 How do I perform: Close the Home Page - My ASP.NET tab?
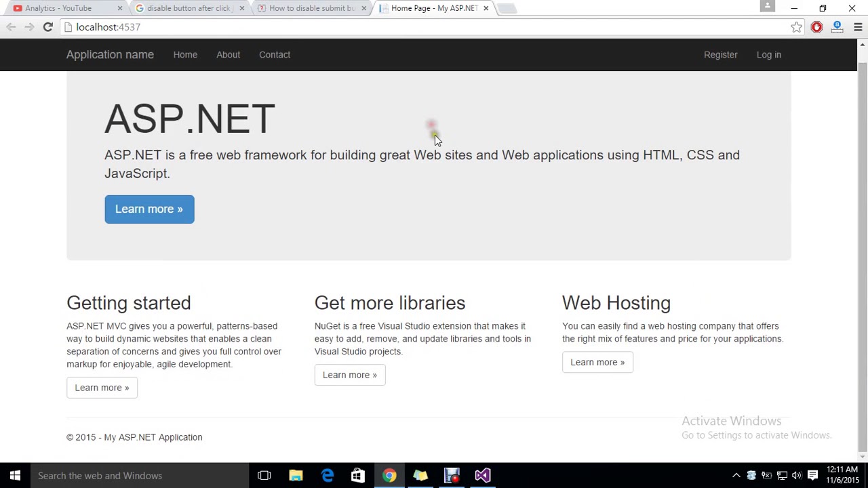pyautogui.click(x=486, y=8)
